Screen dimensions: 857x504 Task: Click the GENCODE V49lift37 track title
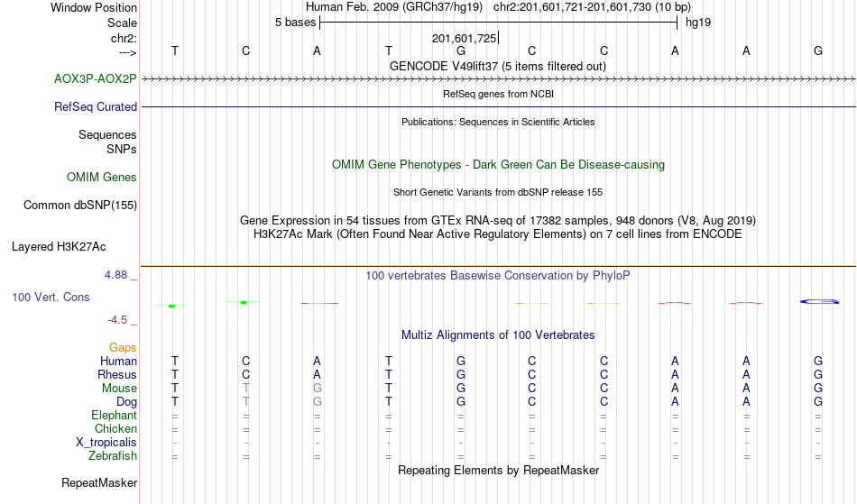click(497, 66)
